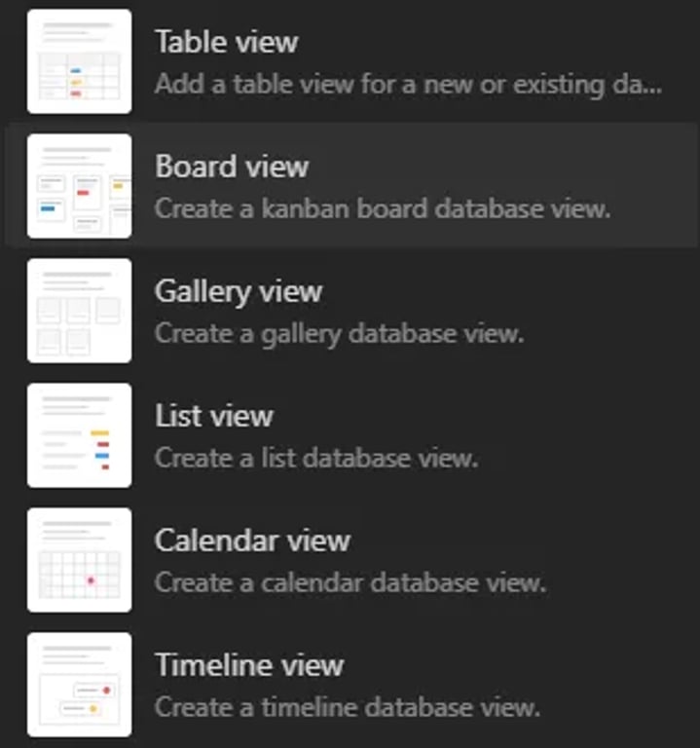Image resolution: width=700 pixels, height=748 pixels.
Task: Select the Timeline view title
Action: [x=249, y=664]
